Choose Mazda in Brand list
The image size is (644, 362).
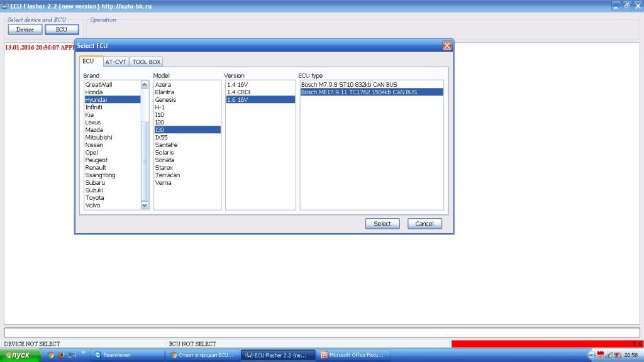click(x=112, y=129)
